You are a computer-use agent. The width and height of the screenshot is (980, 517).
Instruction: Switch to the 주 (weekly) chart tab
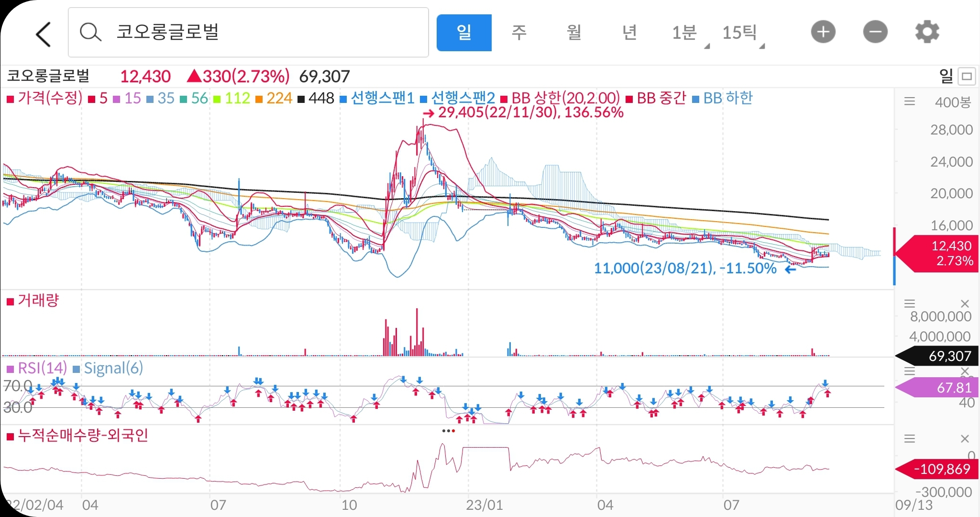tap(519, 33)
